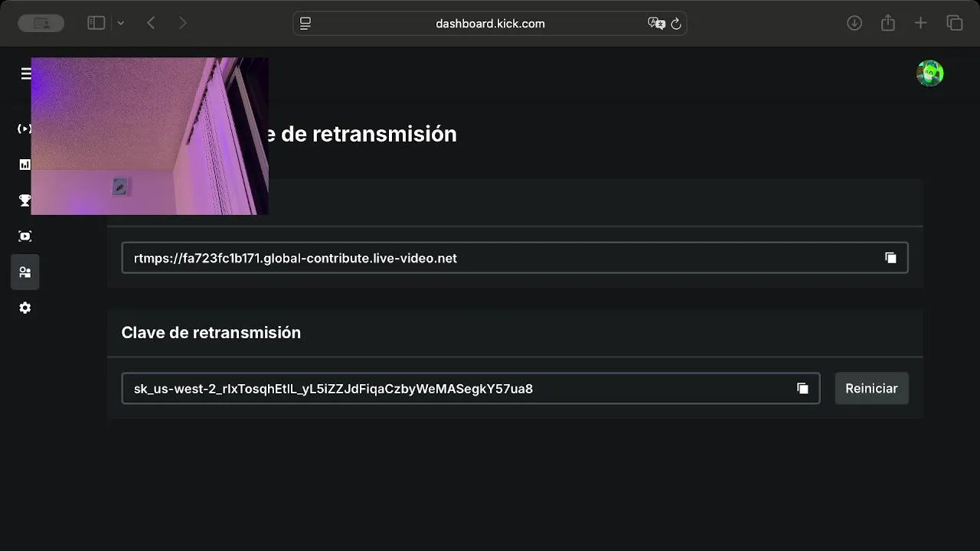980x551 pixels.
Task: Open the clips camera sidebar icon
Action: pos(24,236)
